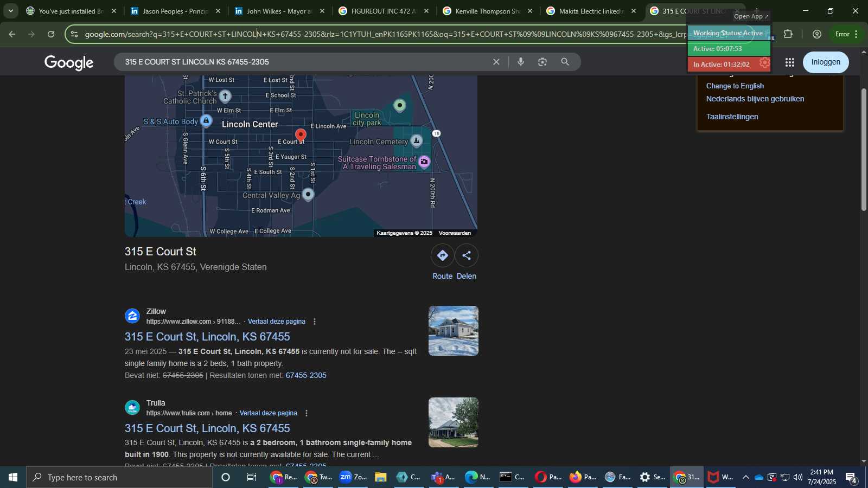Open the Google apps grid
This screenshot has width=868, height=488.
790,62
